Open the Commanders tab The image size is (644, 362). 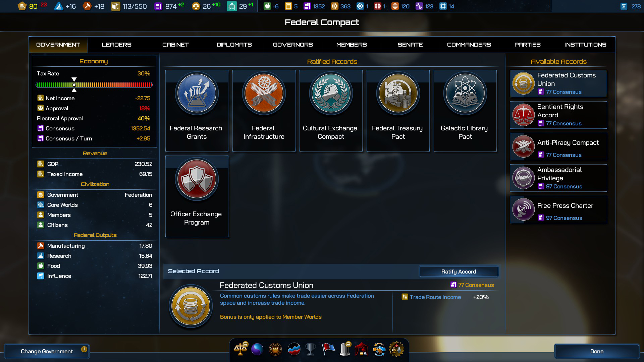(x=469, y=45)
